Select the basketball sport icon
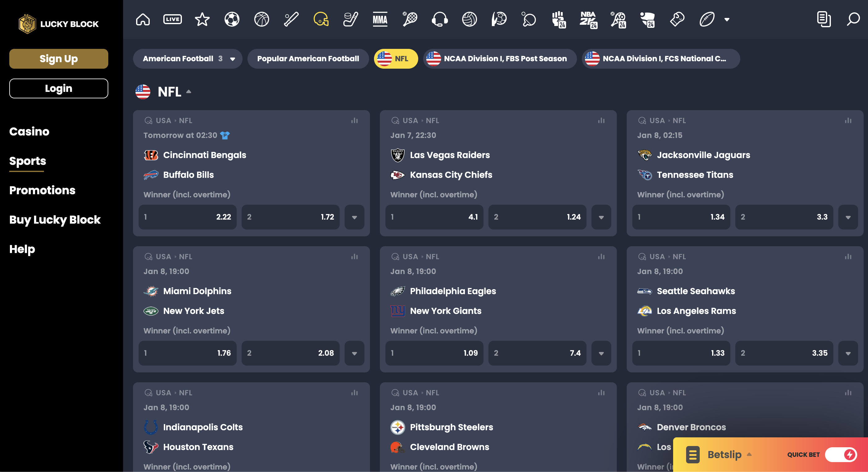Image resolution: width=868 pixels, height=472 pixels. pyautogui.click(x=260, y=19)
